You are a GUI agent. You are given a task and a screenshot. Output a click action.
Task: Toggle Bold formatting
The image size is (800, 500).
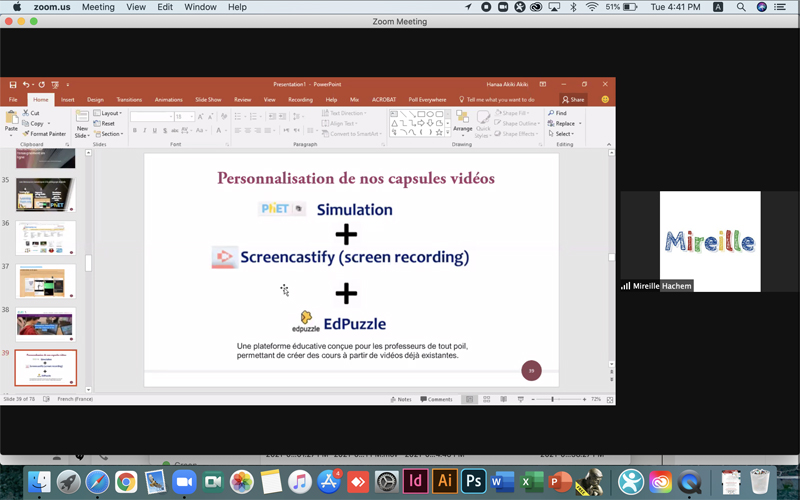tap(135, 131)
